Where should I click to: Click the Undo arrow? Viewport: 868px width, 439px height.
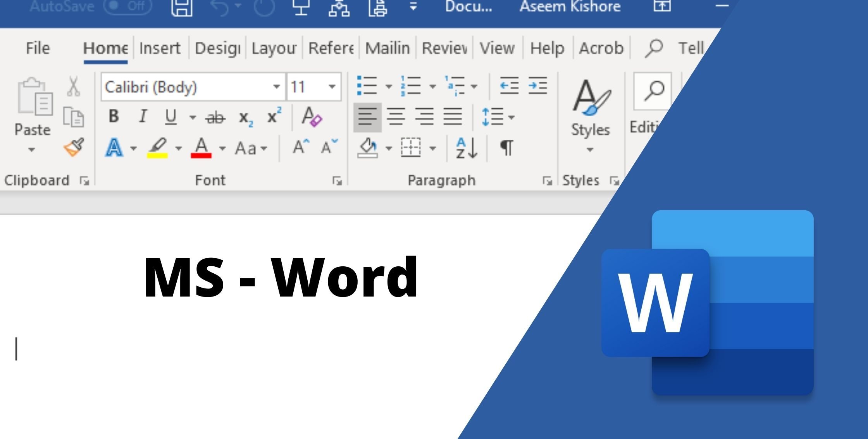219,7
